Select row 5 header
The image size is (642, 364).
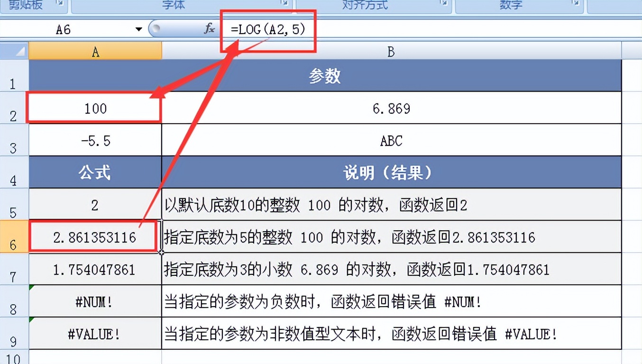tap(14, 205)
